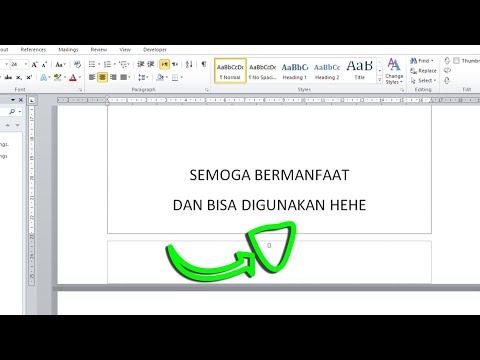Switch to the References tab

coord(33,50)
